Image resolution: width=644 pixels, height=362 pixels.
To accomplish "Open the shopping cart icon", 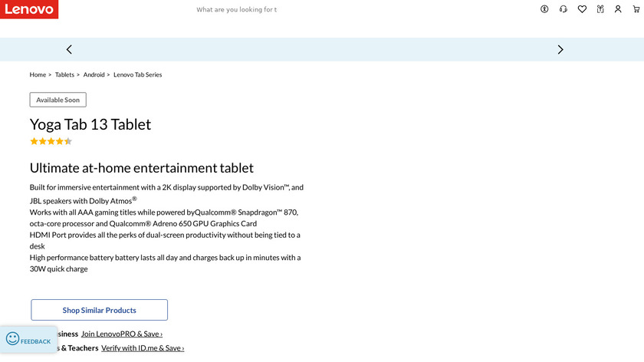I will pyautogui.click(x=636, y=9).
